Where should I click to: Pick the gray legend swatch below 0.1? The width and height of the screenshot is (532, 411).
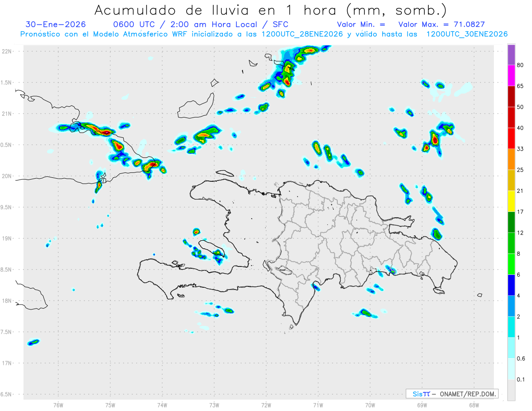[511, 390]
